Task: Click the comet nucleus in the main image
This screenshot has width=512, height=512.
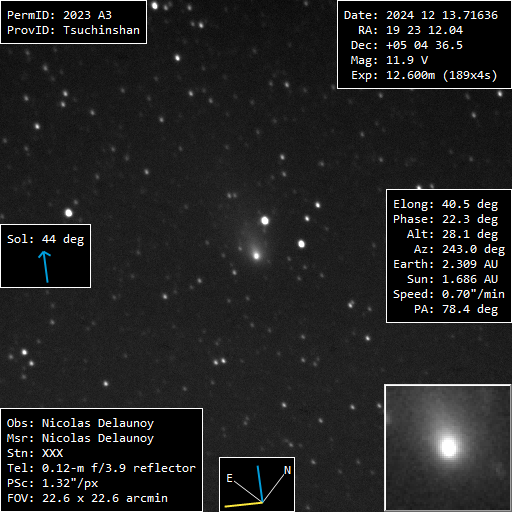Action: click(256, 256)
